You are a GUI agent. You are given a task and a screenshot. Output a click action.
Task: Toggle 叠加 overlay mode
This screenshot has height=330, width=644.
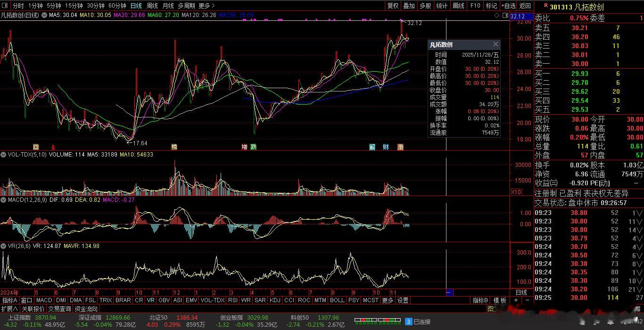(x=409, y=6)
